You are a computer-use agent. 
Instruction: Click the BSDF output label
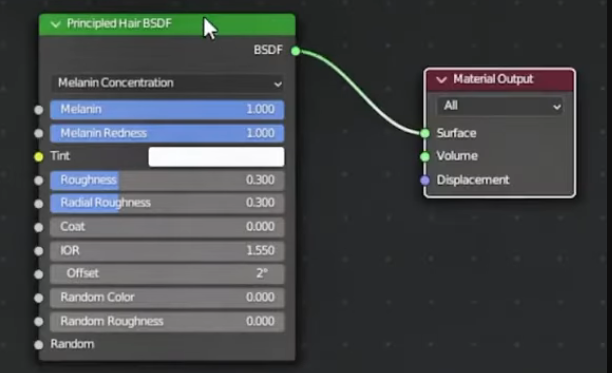point(268,50)
